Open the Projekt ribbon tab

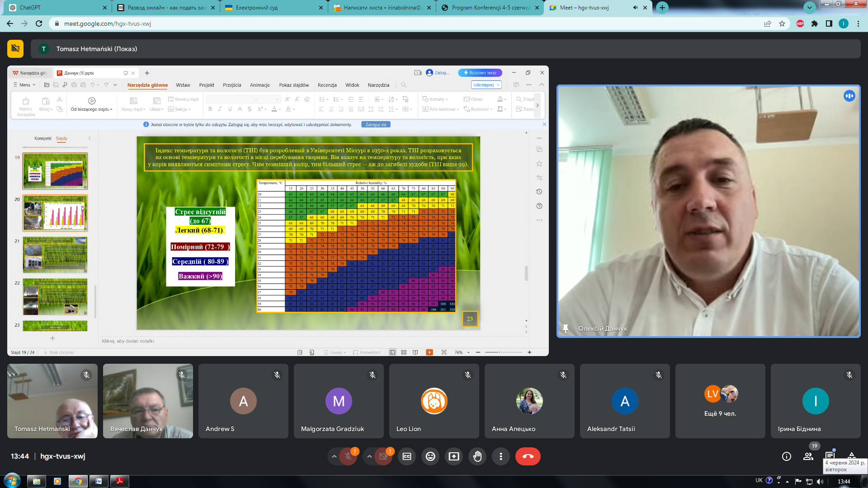coord(207,85)
